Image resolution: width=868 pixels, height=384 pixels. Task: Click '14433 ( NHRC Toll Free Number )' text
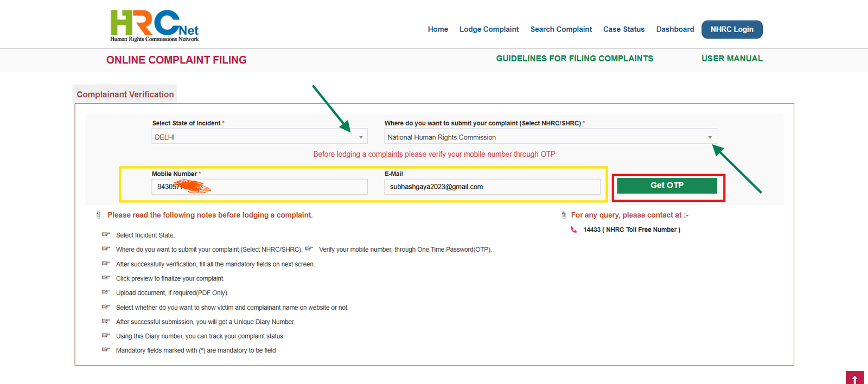[x=631, y=230]
